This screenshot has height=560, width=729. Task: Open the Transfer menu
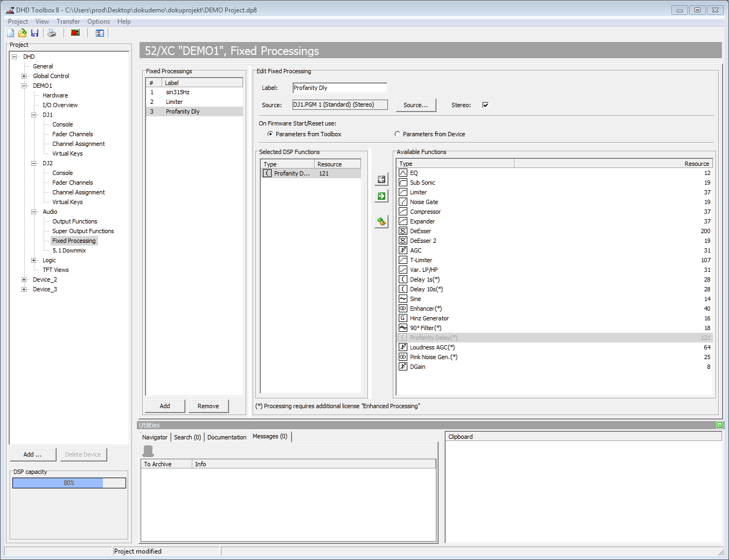click(68, 21)
